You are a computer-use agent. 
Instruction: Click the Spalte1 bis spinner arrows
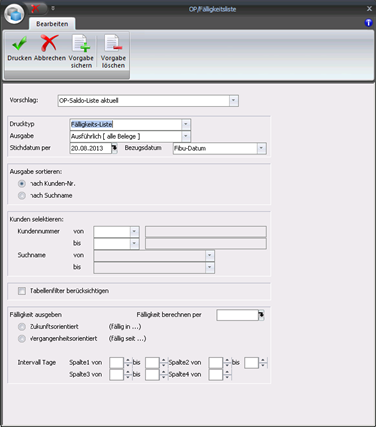pyautogui.click(x=163, y=363)
